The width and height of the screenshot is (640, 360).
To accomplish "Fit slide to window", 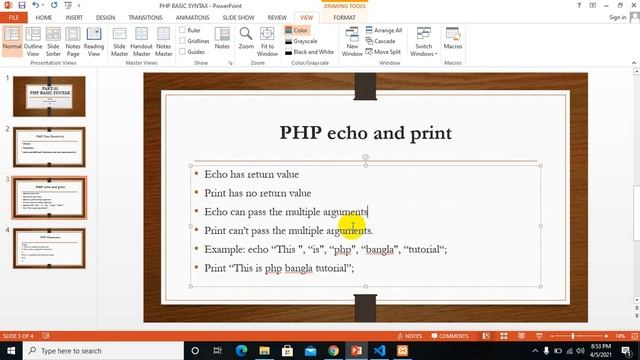I will (x=267, y=41).
